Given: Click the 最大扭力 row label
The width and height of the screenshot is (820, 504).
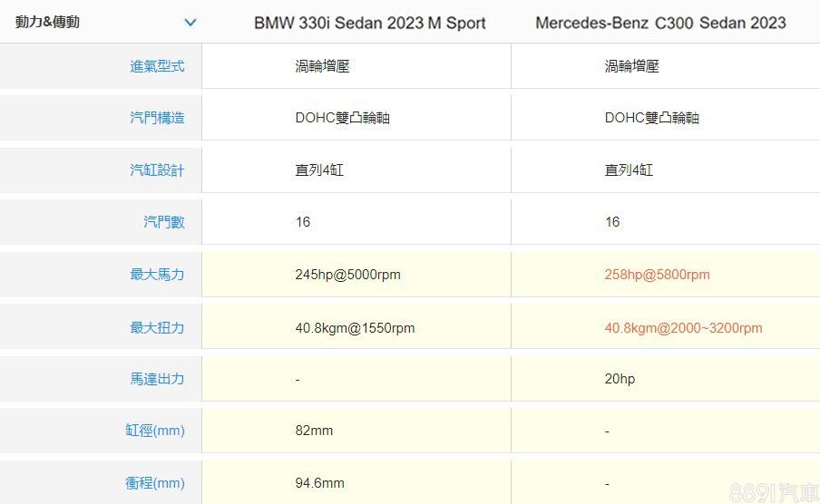Looking at the screenshot, I should click(156, 327).
